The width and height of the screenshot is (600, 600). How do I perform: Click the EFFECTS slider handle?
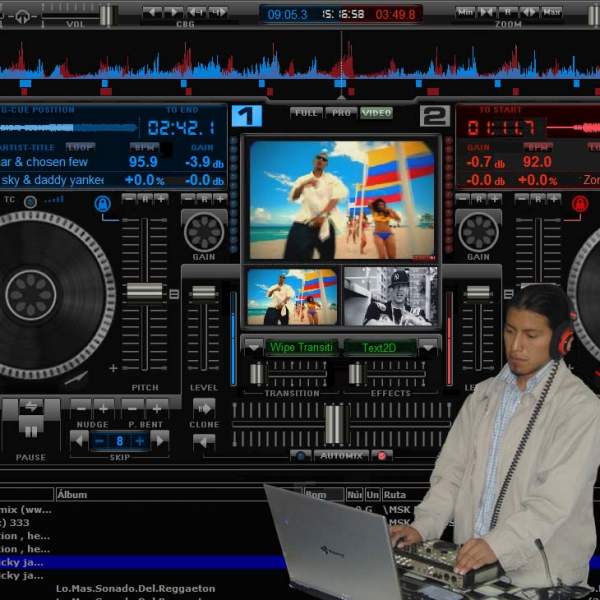click(x=355, y=373)
